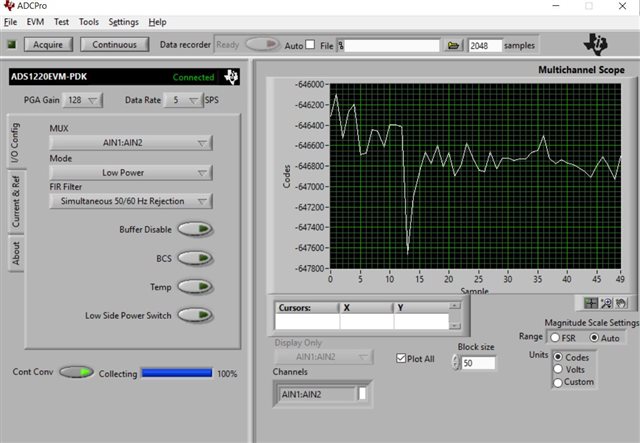Click the samples count field showing 2048
The image size is (640, 443).
click(x=484, y=45)
